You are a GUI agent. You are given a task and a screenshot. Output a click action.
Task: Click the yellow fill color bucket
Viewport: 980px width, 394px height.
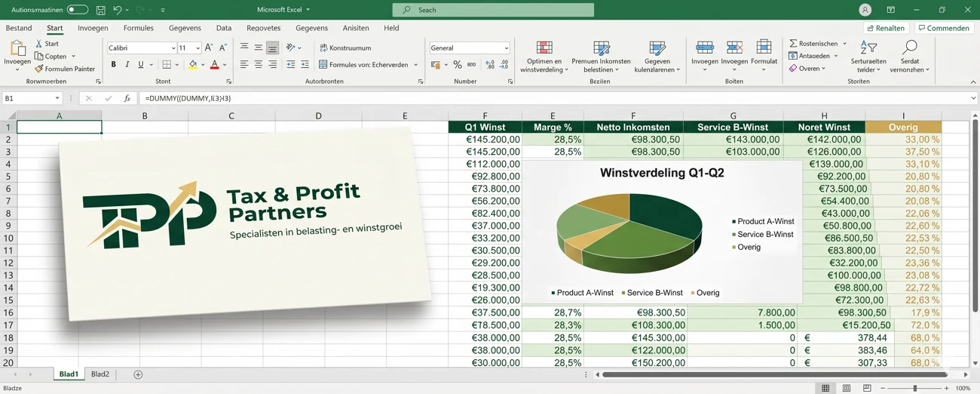click(193, 65)
